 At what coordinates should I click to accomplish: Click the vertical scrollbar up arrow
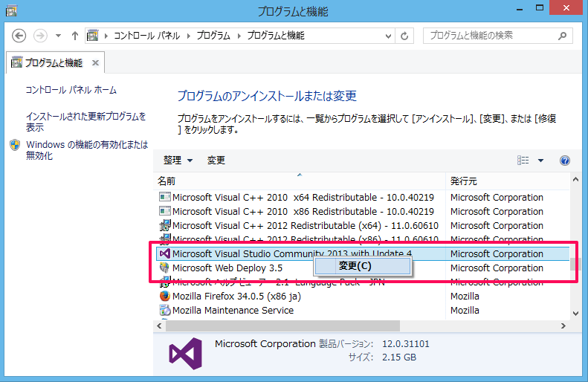click(x=575, y=180)
